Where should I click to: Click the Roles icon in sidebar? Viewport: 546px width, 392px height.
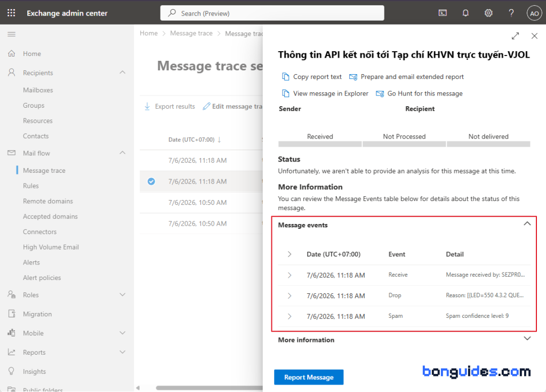[x=12, y=294]
